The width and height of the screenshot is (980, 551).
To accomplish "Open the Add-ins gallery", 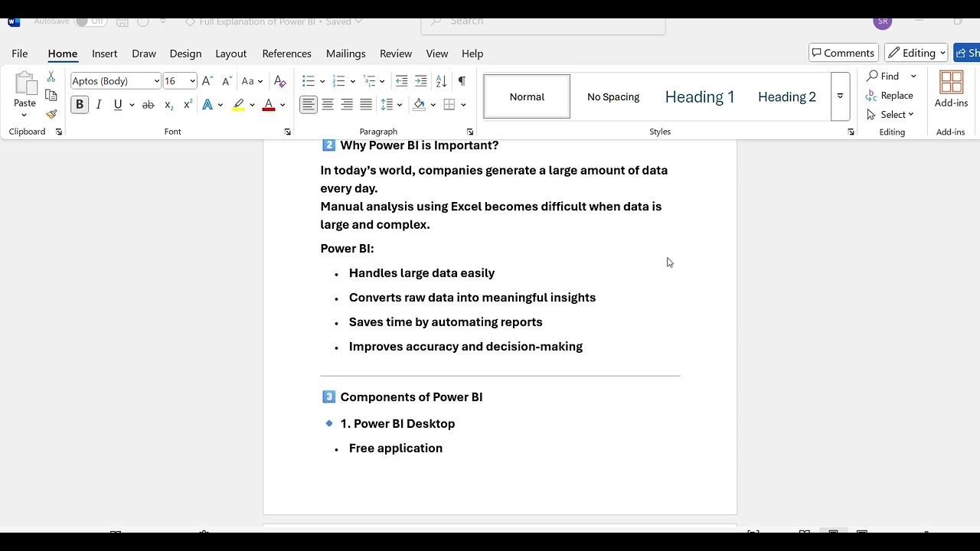I will (x=951, y=90).
